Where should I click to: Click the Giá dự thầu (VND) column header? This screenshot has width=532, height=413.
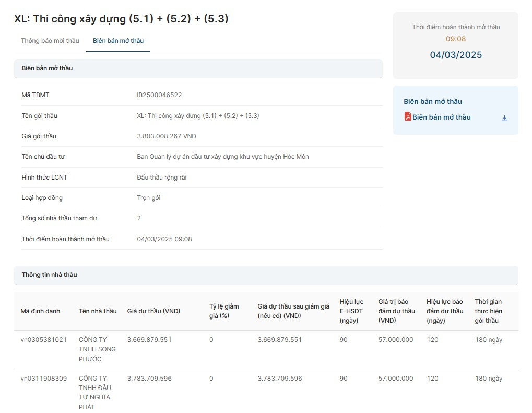[x=153, y=311]
